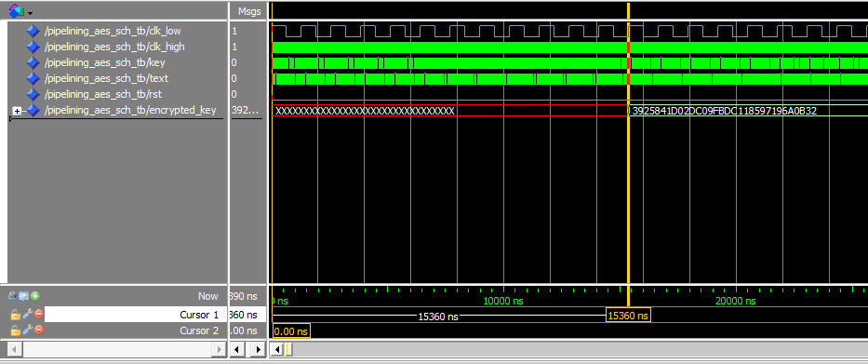The width and height of the screenshot is (868, 364).
Task: Select the Cursor 1 name field
Action: pos(136,315)
